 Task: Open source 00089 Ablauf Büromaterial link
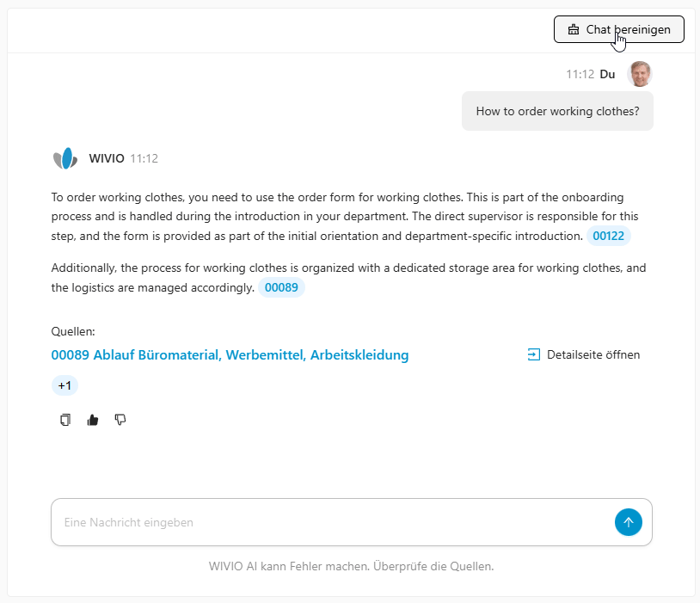click(230, 354)
